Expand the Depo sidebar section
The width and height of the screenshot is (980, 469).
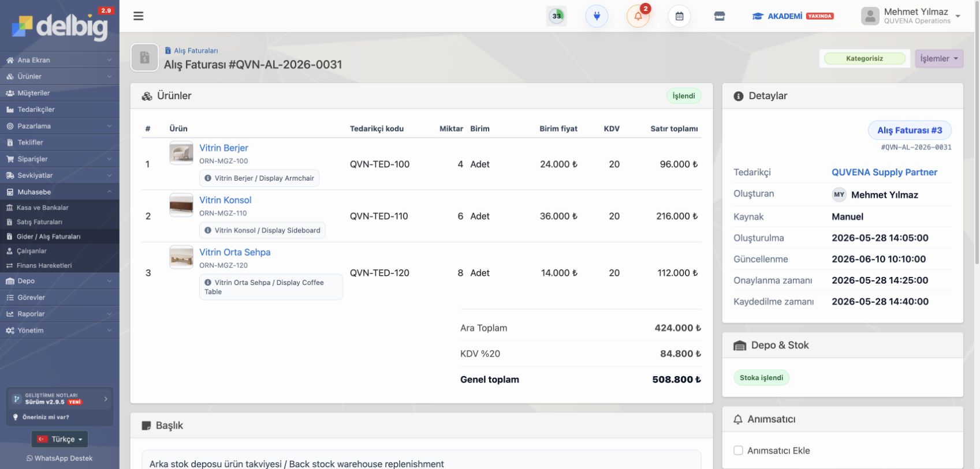coord(59,281)
